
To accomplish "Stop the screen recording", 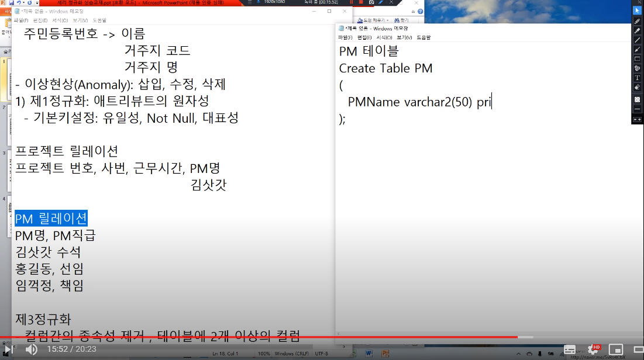I will tap(361, 2).
